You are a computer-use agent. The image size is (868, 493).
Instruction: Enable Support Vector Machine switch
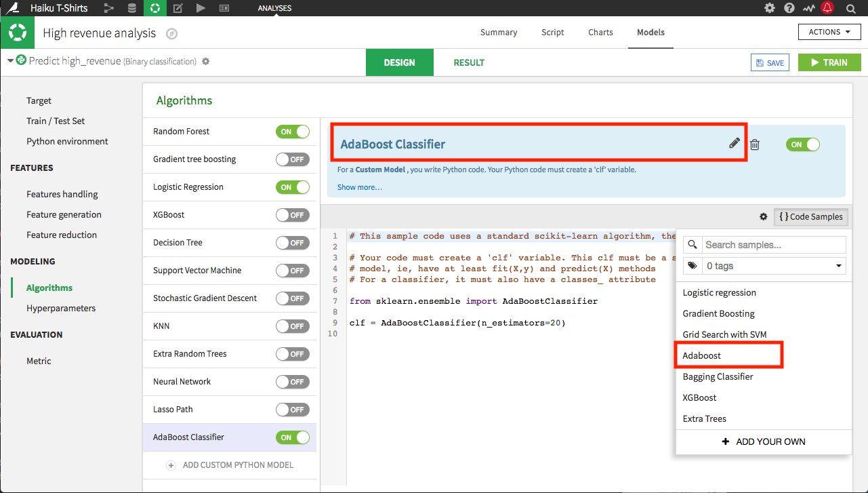tap(293, 271)
